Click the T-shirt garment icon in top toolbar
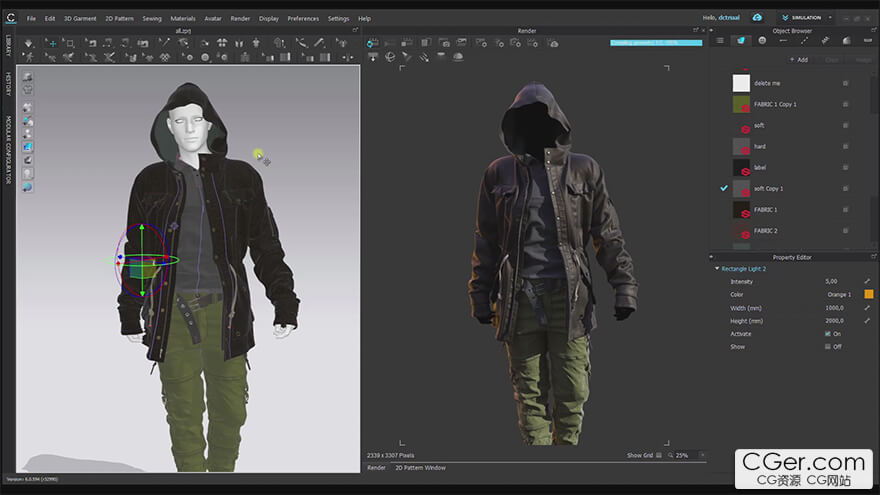Image resolution: width=880 pixels, height=495 pixels. click(x=256, y=43)
